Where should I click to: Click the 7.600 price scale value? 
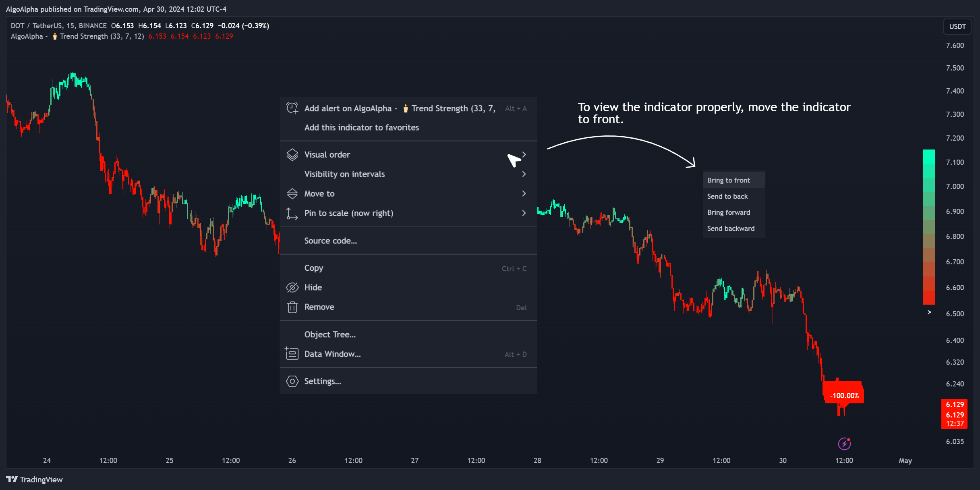pyautogui.click(x=955, y=46)
